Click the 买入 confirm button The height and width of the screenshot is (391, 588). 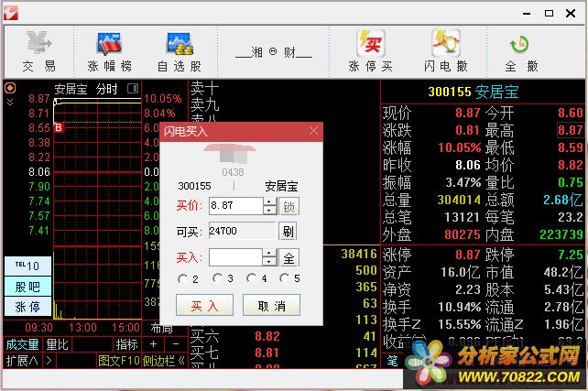click(x=204, y=305)
